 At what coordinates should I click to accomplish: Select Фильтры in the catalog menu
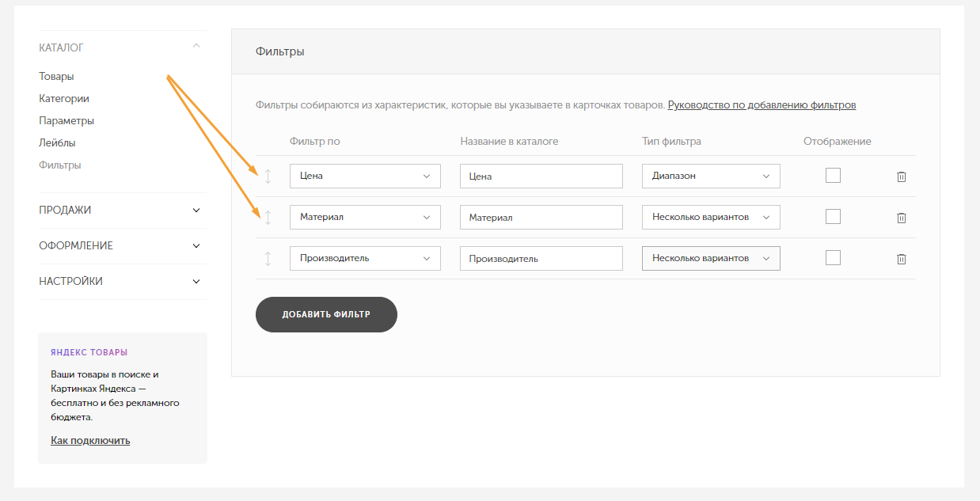pos(60,165)
